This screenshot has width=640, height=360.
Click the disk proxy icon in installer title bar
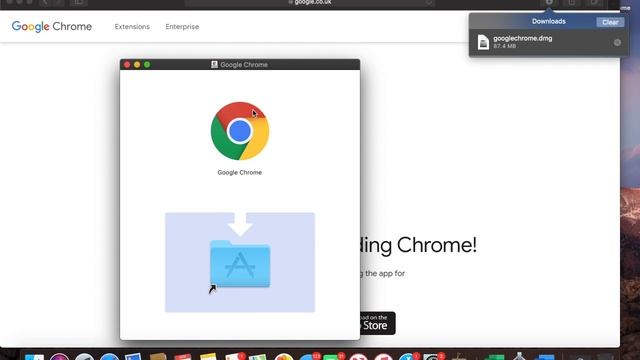pos(214,64)
